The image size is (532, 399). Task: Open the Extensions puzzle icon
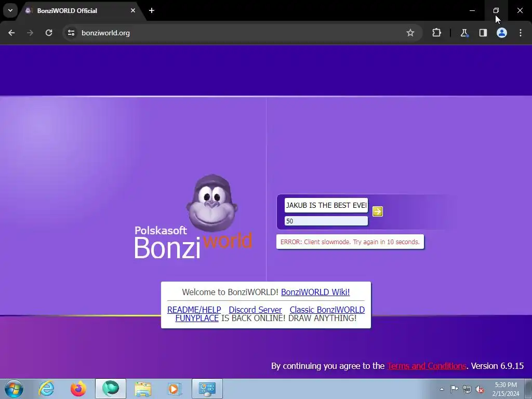[436, 33]
